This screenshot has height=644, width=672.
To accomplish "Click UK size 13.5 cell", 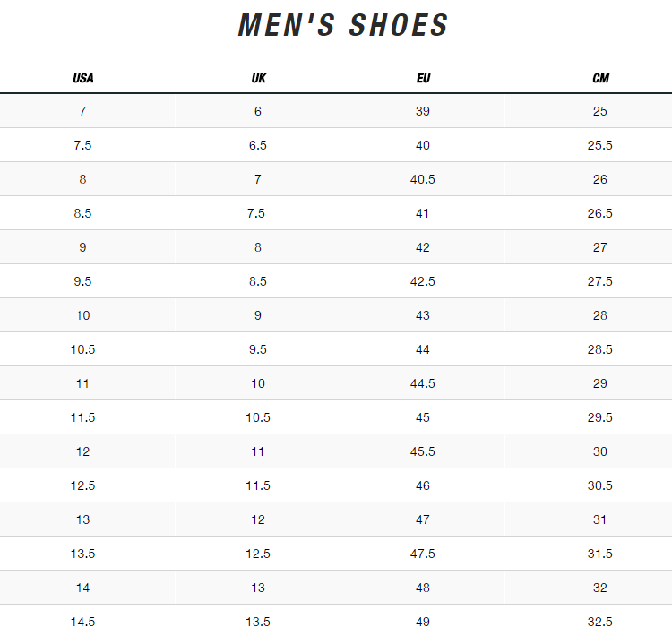I will pyautogui.click(x=258, y=622).
